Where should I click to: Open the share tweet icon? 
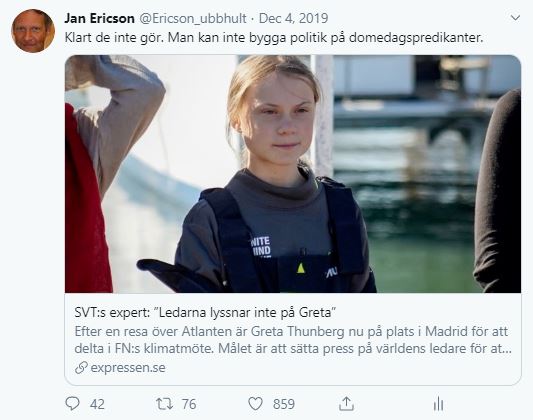click(346, 403)
